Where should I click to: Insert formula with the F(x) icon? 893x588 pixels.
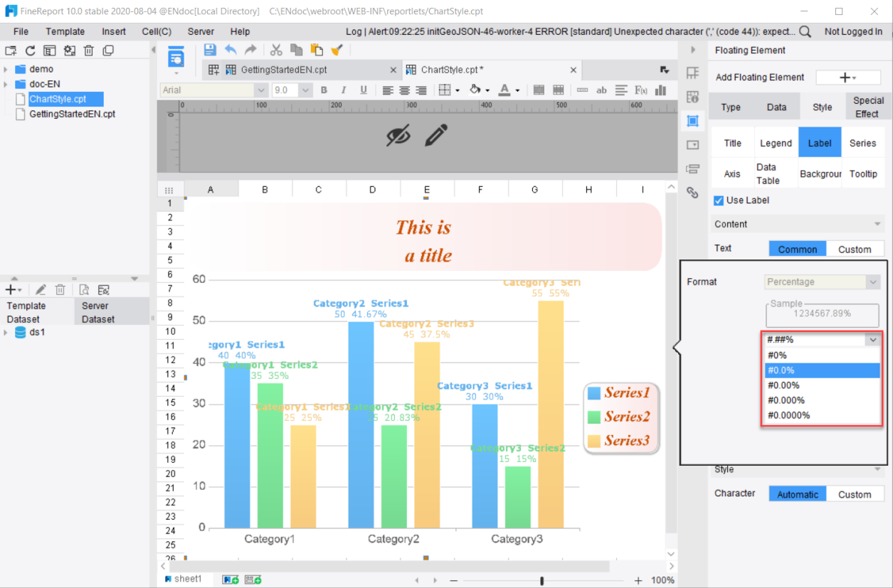641,90
